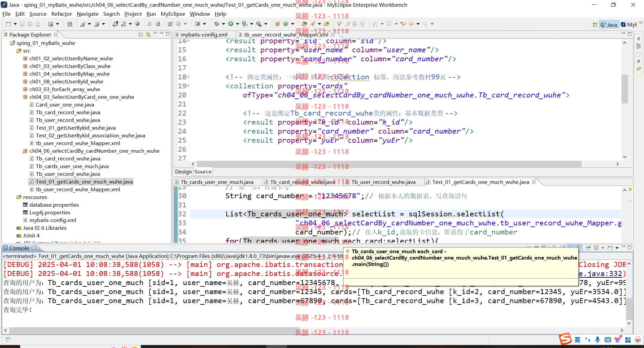This screenshot has width=644, height=348.
Task: Switch to the MyE perspective button
Action: tap(629, 24)
